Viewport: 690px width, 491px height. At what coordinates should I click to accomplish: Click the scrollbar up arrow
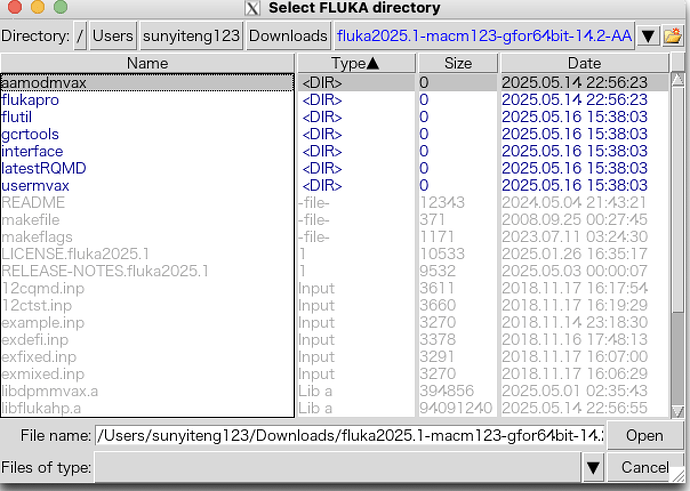tap(678, 80)
